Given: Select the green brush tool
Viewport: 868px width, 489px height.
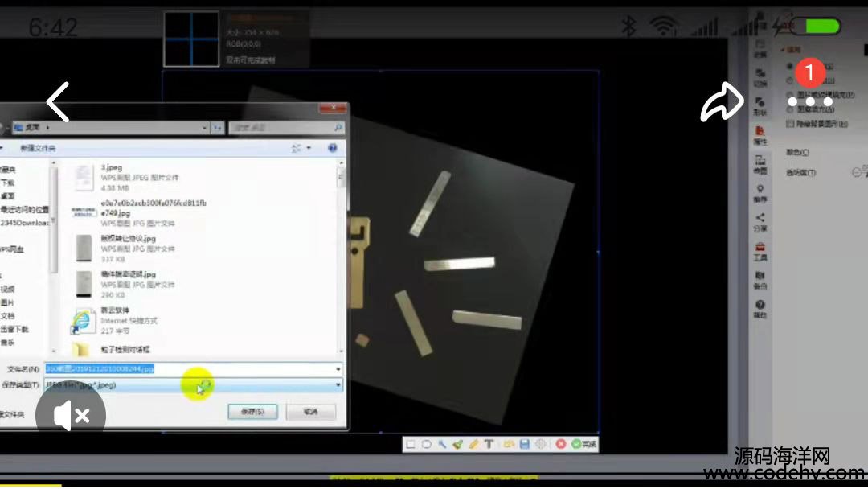Looking at the screenshot, I should (458, 444).
